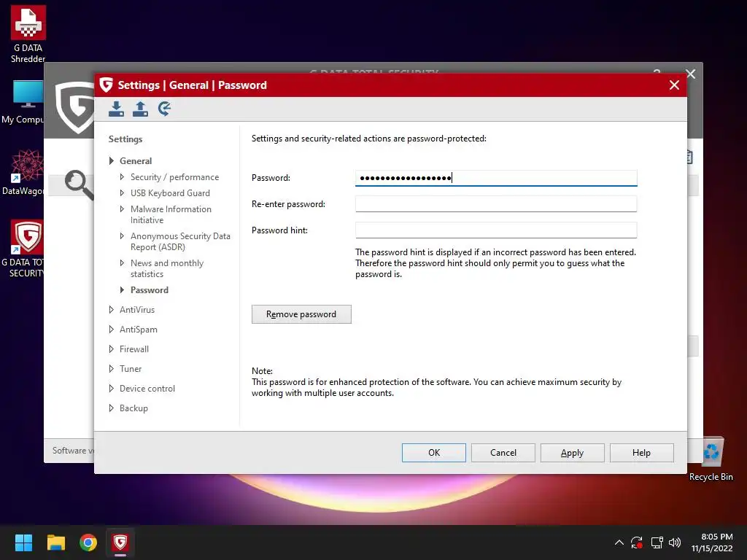Image resolution: width=747 pixels, height=560 pixels.
Task: Open the taskbar clock and date
Action: click(712, 542)
